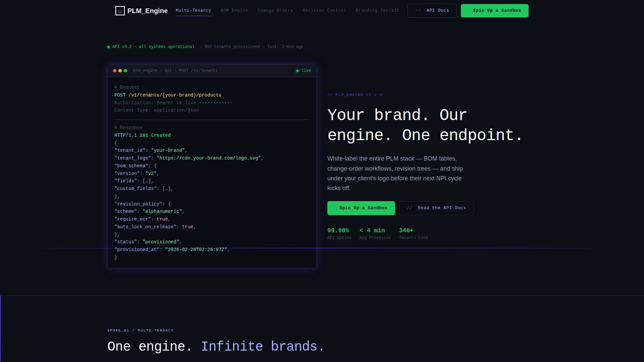
Task: Toggle the live status badge
Action: (303, 70)
